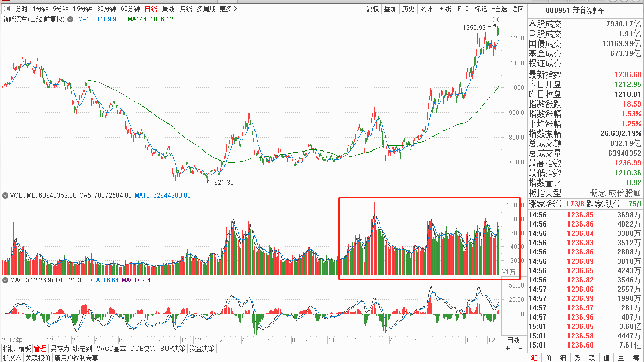Viewport: 644px width, 362px height.
Task: Expand the VOLUME indicator settings arrow
Action: click(5, 195)
